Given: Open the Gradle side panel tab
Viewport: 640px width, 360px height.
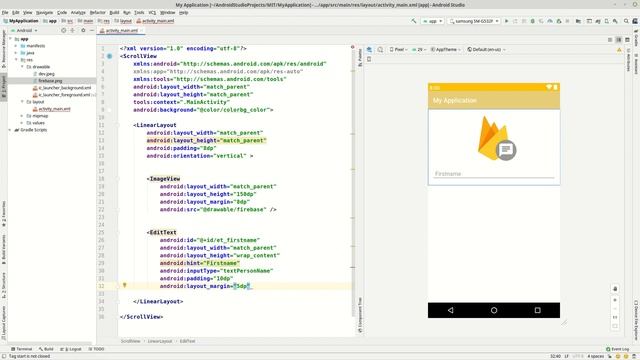Looking at the screenshot, I should click(x=636, y=38).
